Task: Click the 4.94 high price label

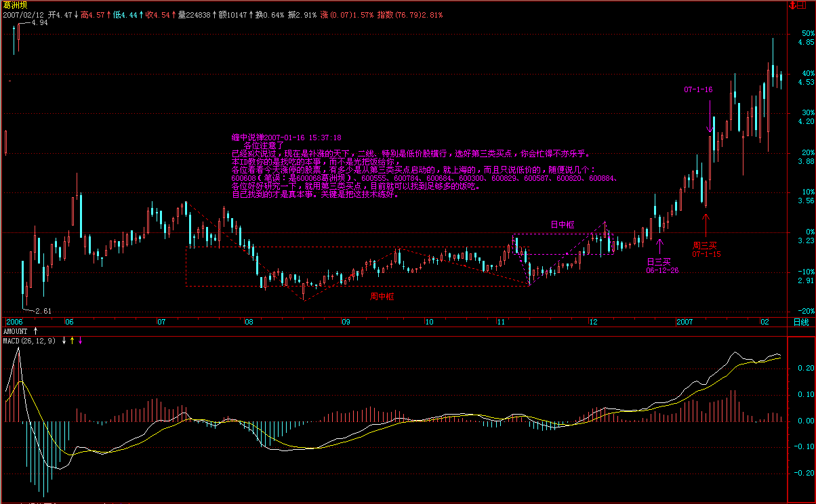Action: click(x=39, y=23)
